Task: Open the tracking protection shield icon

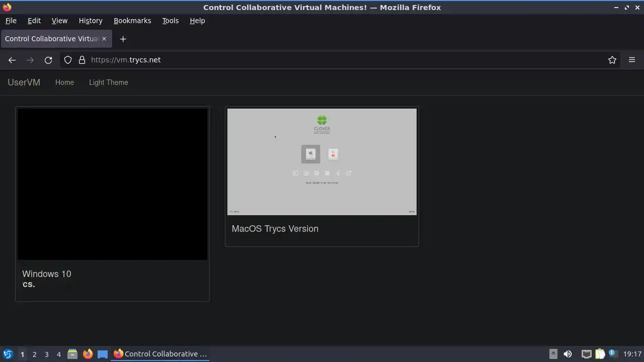Action: 68,60
